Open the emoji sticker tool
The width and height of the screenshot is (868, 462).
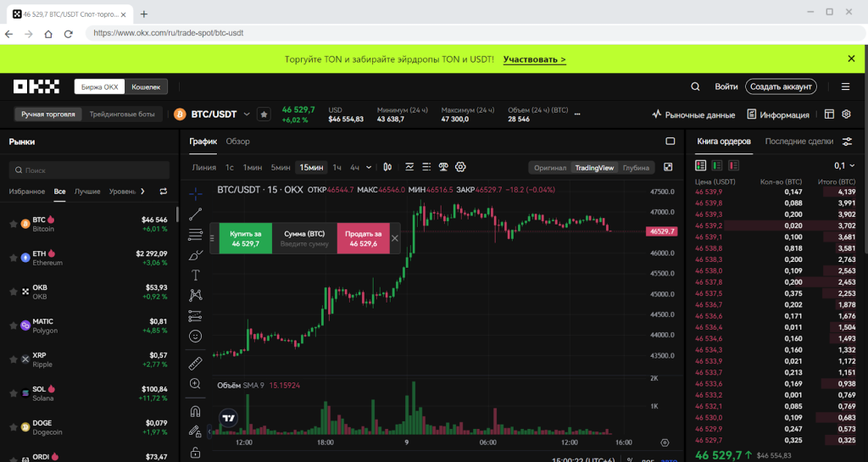point(196,336)
